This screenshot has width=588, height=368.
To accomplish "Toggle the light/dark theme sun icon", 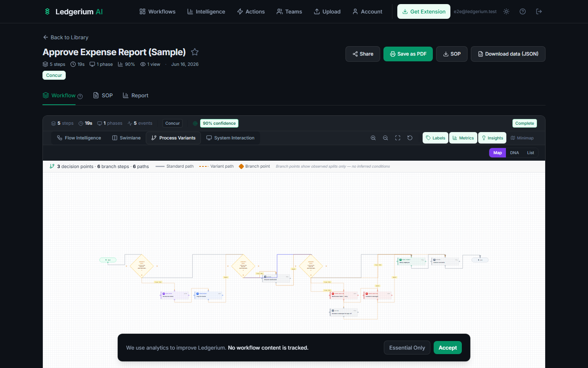I will pos(506,11).
